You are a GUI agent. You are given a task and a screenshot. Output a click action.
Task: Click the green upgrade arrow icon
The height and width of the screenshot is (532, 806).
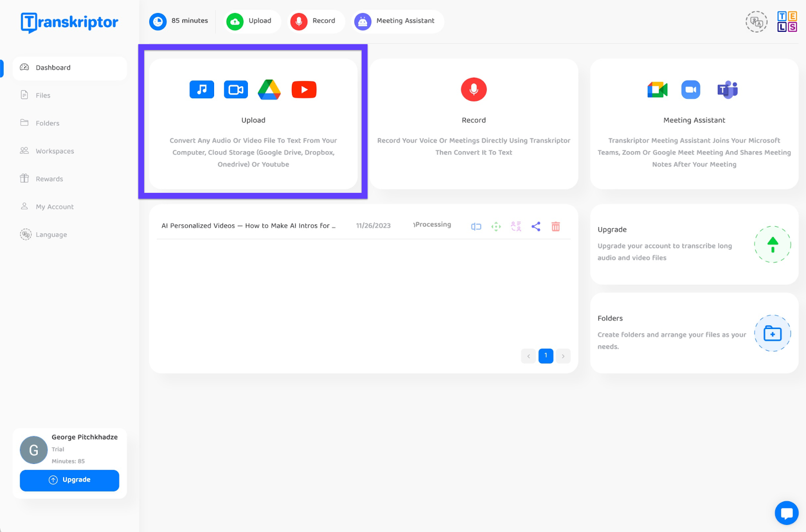pyautogui.click(x=772, y=244)
